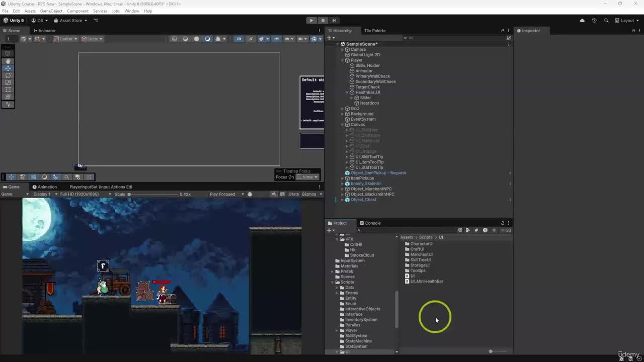Open Undo History from top toolbar
The height and width of the screenshot is (362, 644).
point(594,21)
